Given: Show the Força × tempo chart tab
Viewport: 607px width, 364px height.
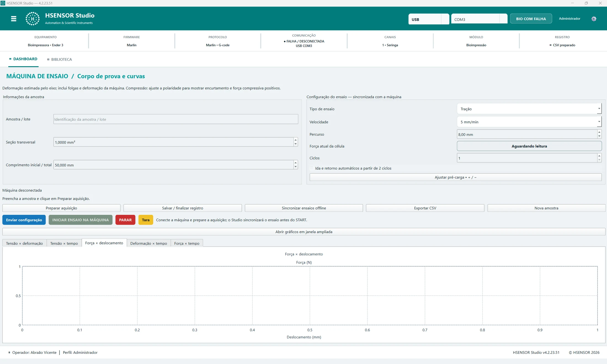Looking at the screenshot, I should click(x=187, y=243).
